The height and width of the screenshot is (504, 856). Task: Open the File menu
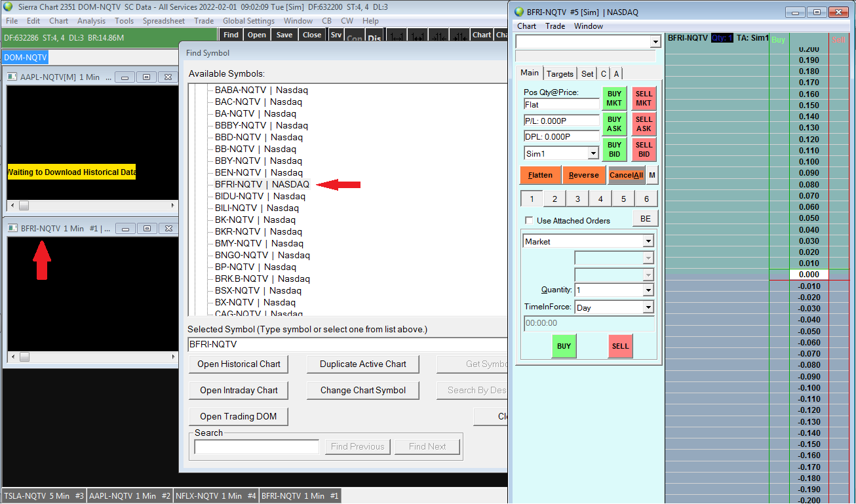(12, 21)
